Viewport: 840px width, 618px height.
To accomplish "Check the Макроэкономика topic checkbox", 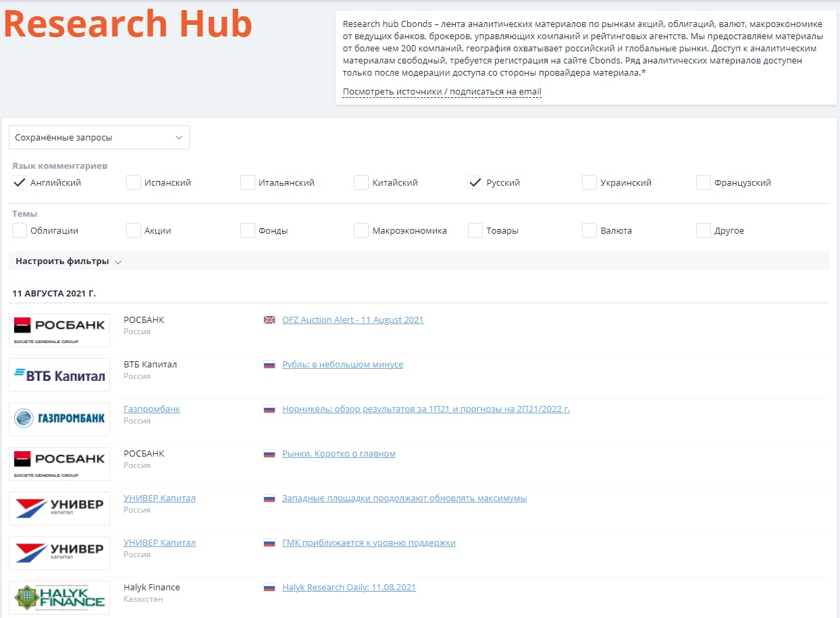I will 361,230.
